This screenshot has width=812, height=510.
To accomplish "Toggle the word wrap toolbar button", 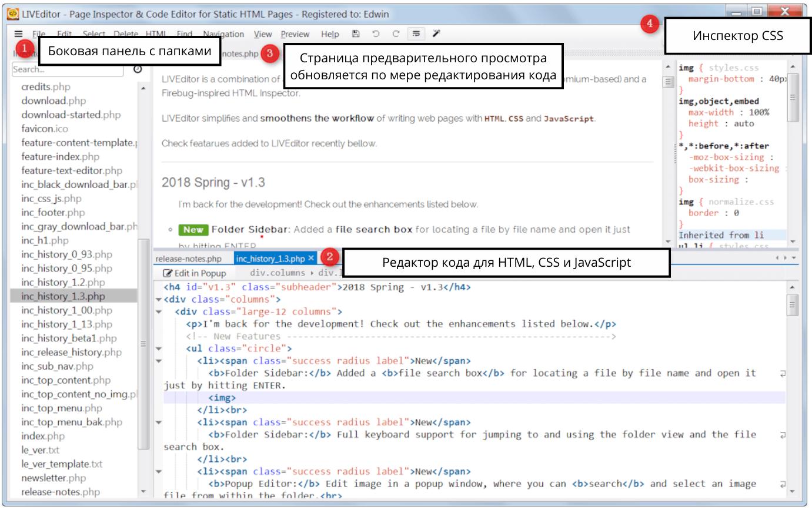I will coord(416,35).
